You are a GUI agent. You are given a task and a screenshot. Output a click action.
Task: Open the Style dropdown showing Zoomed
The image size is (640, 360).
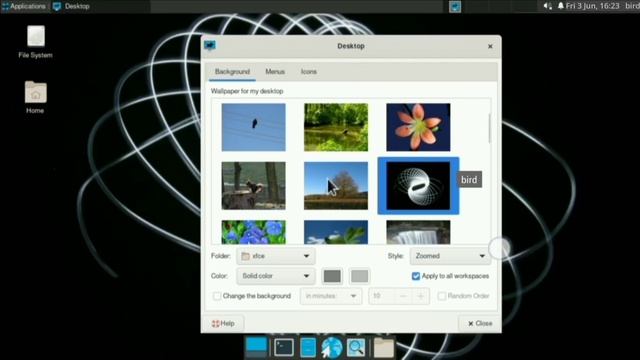point(450,256)
